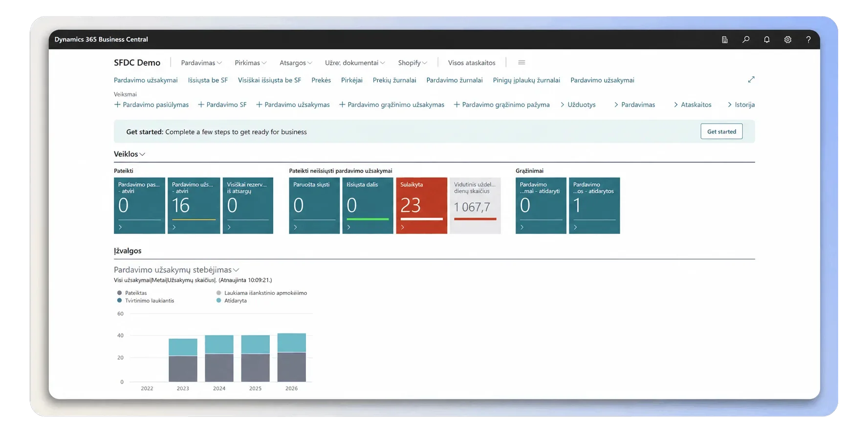This screenshot has width=868, height=433.
Task: Open the red Sulaikyta tile showing 23
Action: (421, 205)
